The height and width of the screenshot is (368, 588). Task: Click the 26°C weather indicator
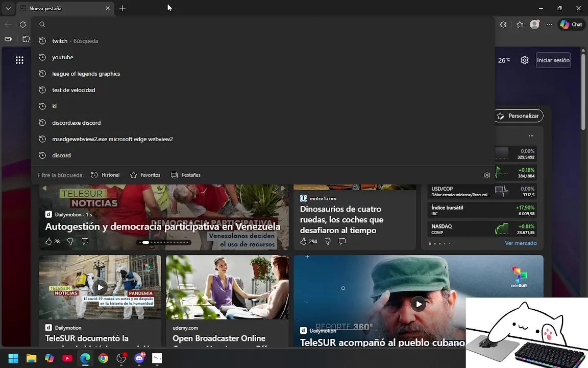[504, 60]
